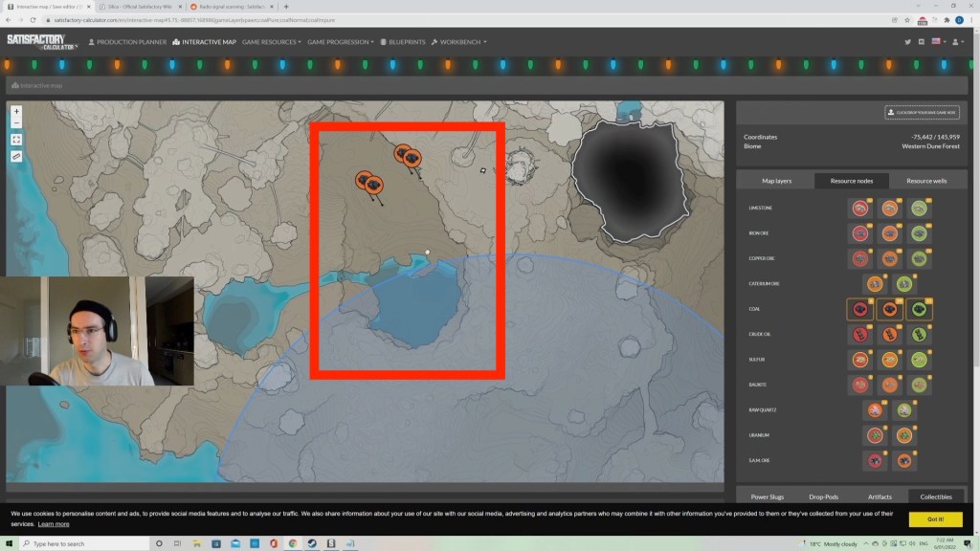Open the Learn more cookie link

(x=54, y=524)
